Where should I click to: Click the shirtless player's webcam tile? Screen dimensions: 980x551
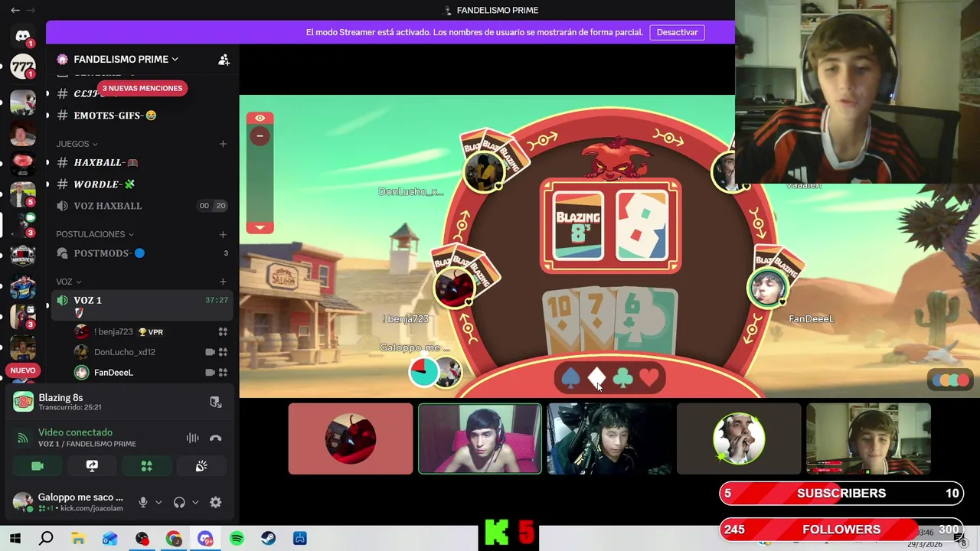point(480,439)
